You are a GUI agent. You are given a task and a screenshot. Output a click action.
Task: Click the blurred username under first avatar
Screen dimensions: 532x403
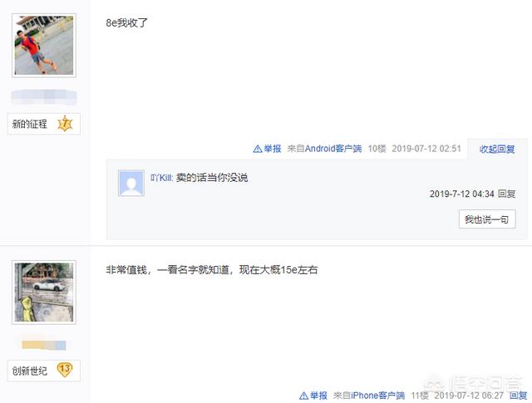[x=44, y=97]
